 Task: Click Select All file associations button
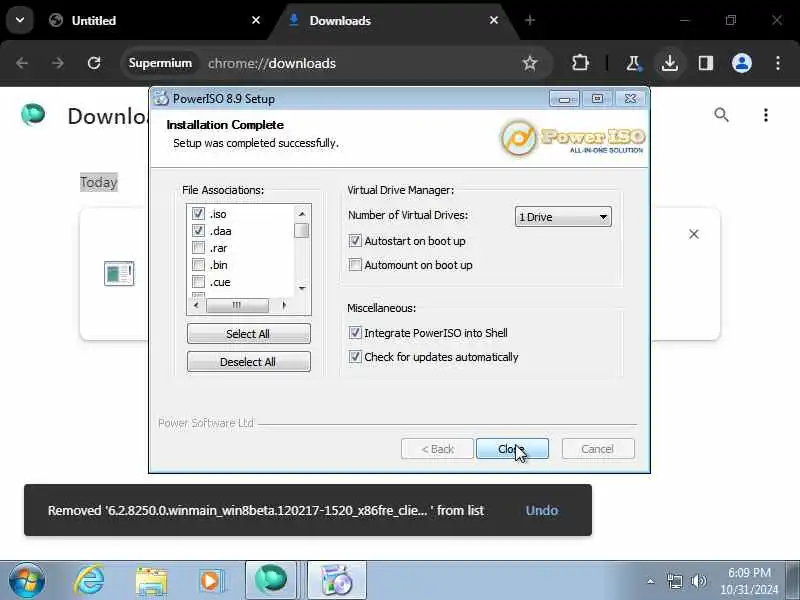tap(248, 334)
